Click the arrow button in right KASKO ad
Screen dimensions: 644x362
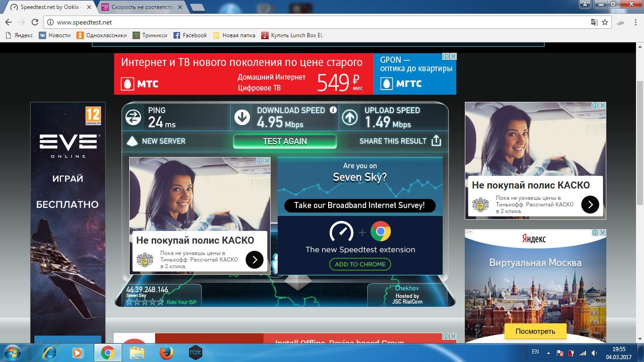coord(590,205)
